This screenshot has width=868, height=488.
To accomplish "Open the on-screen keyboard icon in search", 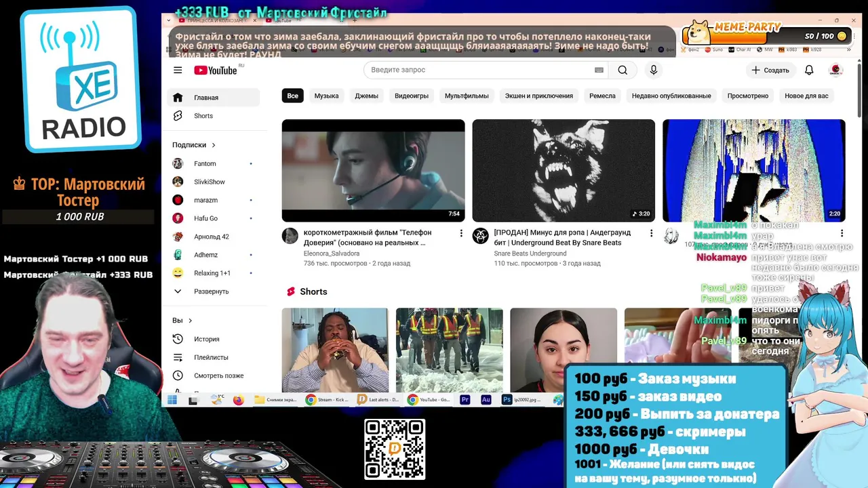I will click(599, 70).
